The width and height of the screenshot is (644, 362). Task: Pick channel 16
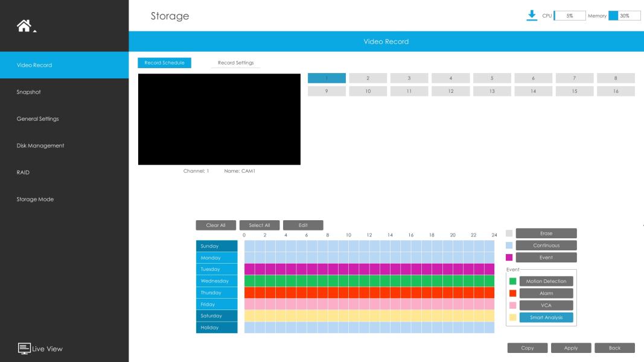point(616,91)
